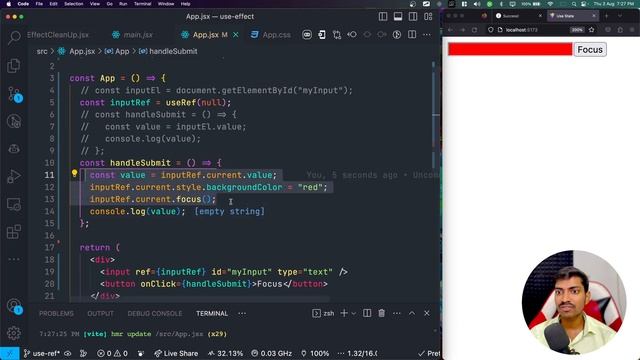Viewport: 640px width, 360px height.
Task: Open the OUTPUT panel tab
Action: pos(100,313)
